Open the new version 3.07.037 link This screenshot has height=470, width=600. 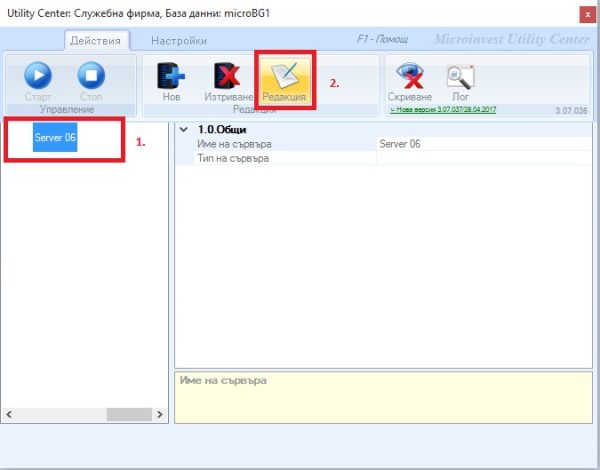(x=443, y=109)
